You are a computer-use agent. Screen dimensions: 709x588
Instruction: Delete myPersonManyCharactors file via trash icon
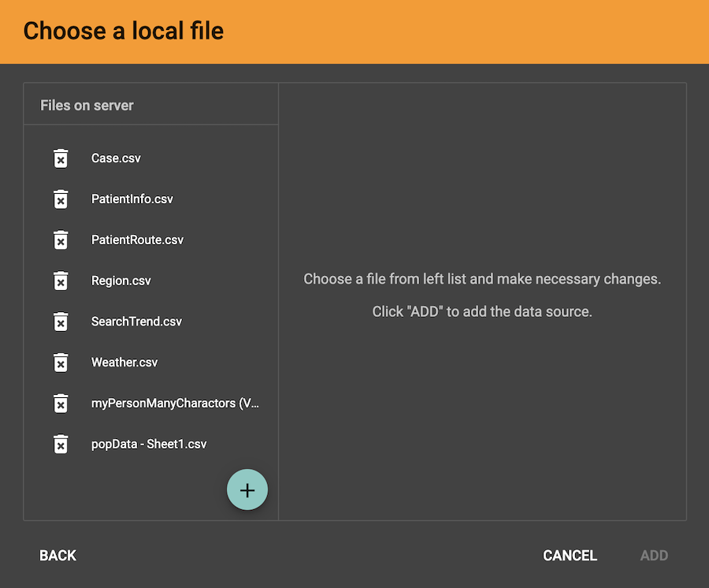click(61, 403)
